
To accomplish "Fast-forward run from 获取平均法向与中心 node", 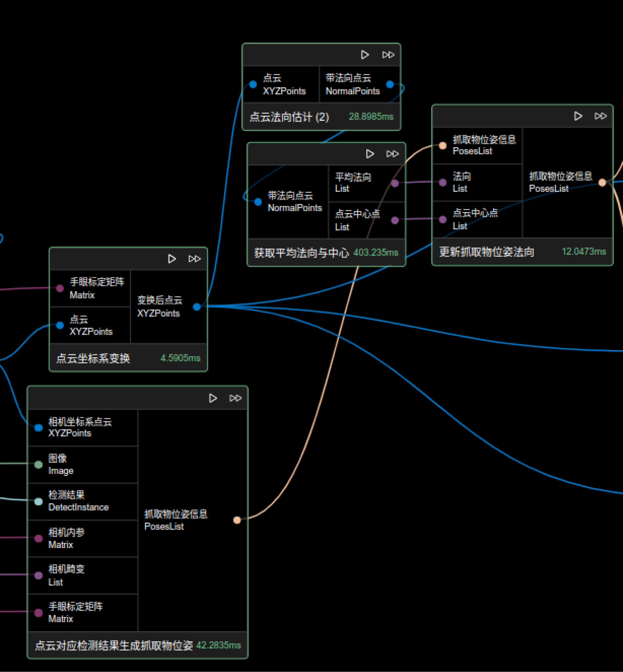I will [x=392, y=154].
